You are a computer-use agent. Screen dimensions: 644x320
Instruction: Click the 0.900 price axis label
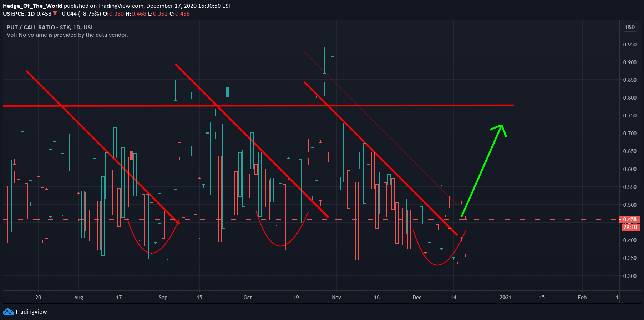(630, 62)
